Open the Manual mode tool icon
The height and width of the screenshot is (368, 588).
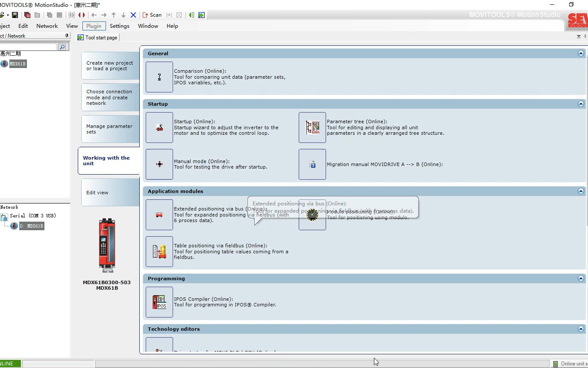point(159,164)
